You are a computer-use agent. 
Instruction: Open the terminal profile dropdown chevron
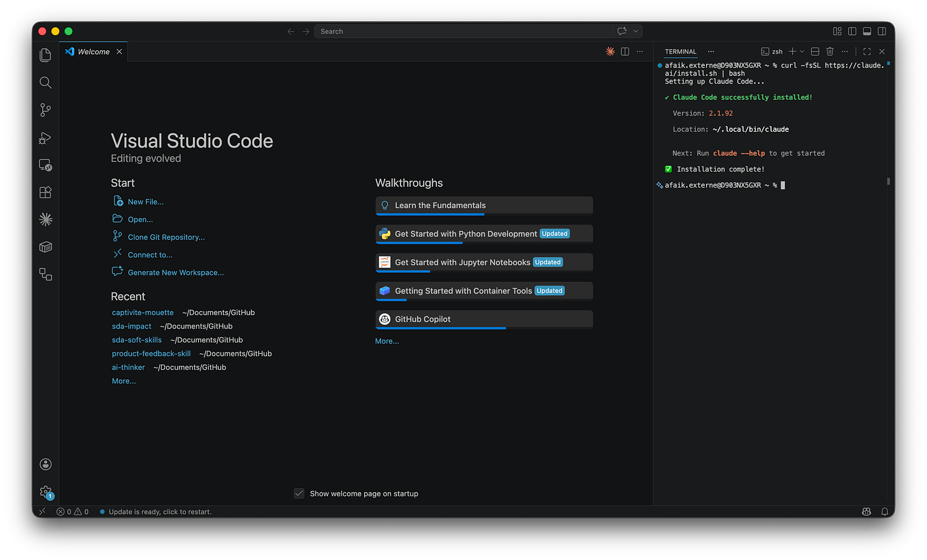click(x=801, y=51)
